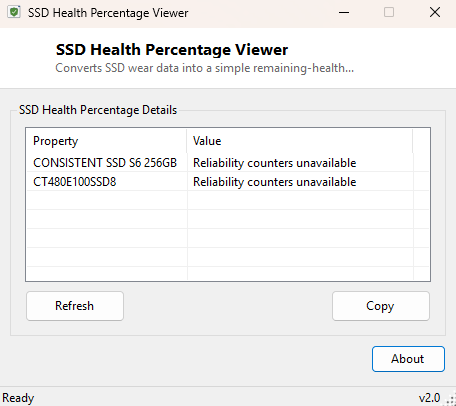
Task: Click the Ready status bar text
Action: [18, 398]
